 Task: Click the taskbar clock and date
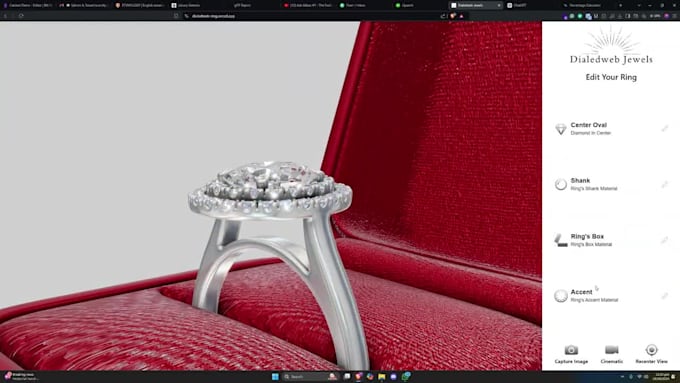pos(661,376)
